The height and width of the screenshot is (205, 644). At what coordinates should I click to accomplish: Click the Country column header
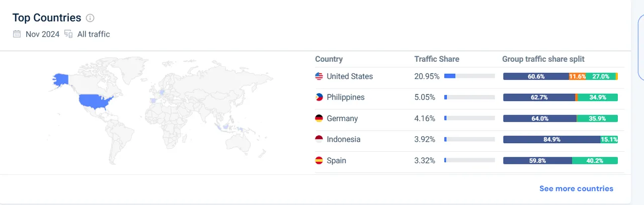point(329,59)
